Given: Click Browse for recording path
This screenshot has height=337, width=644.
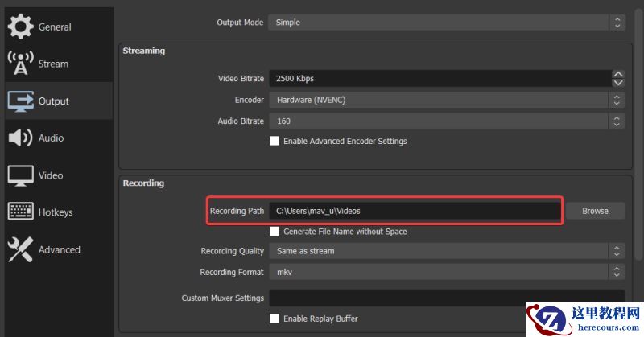Looking at the screenshot, I should pos(595,211).
